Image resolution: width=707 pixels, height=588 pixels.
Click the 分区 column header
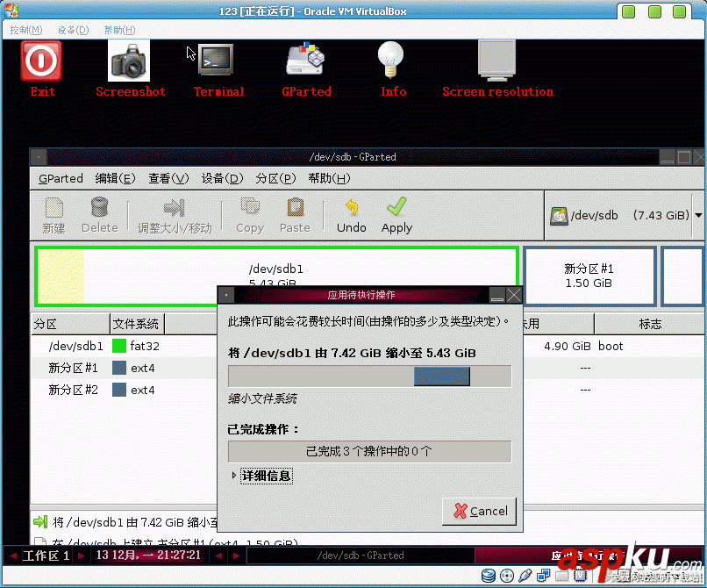(x=70, y=324)
